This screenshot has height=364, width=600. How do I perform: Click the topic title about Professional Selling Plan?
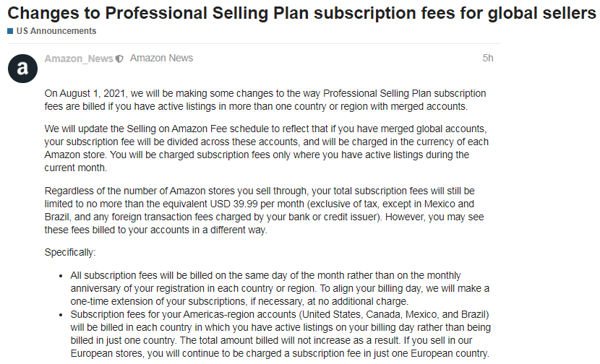301,13
